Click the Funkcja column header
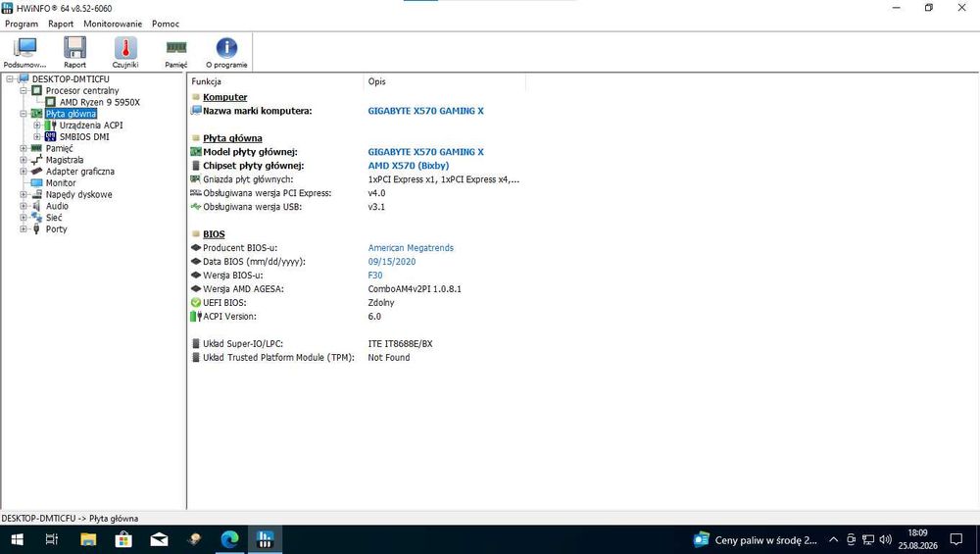Screen dimensions: 980x554 tap(275, 81)
